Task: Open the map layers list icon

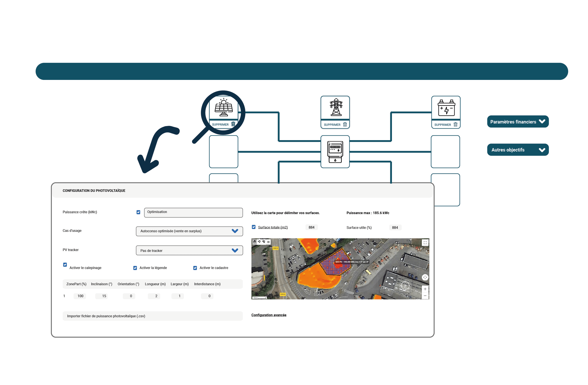Action: 268,242
